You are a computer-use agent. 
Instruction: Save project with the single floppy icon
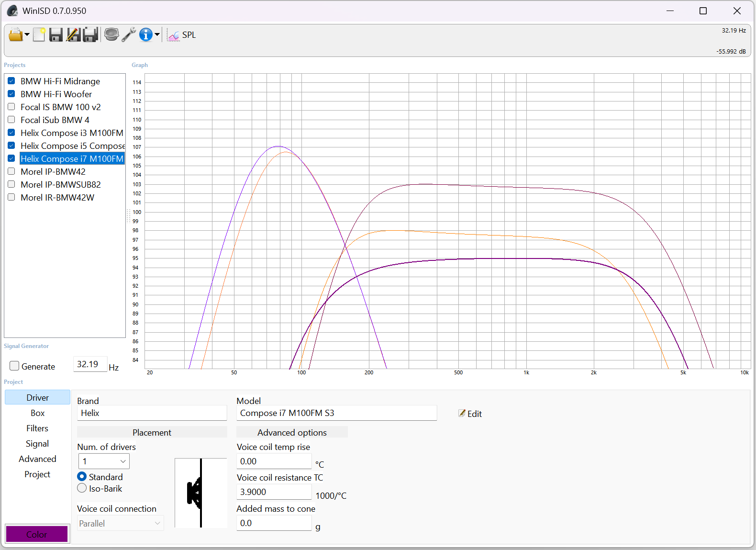tap(56, 35)
